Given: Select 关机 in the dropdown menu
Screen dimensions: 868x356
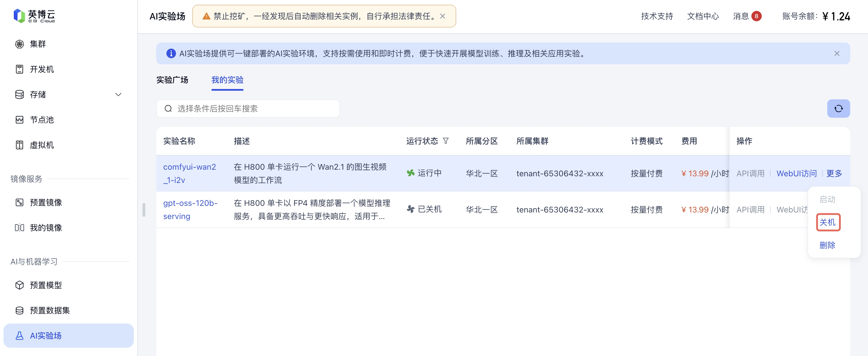Looking at the screenshot, I should tap(827, 222).
